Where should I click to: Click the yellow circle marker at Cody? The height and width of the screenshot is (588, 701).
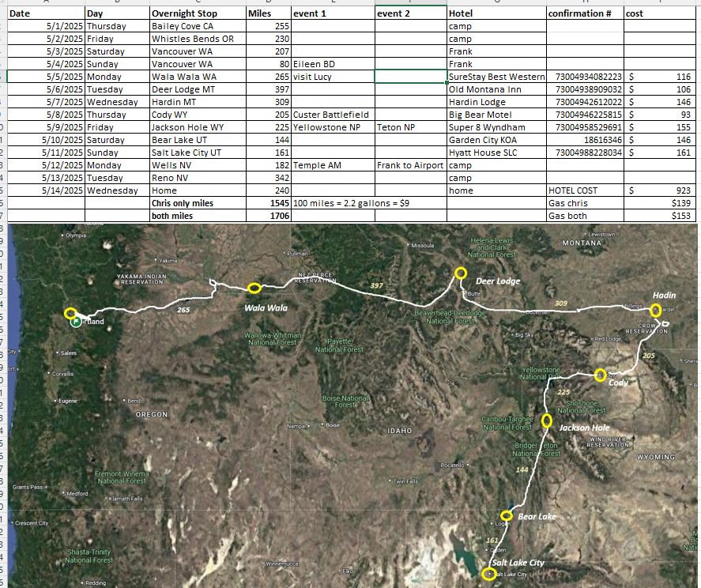click(x=599, y=375)
